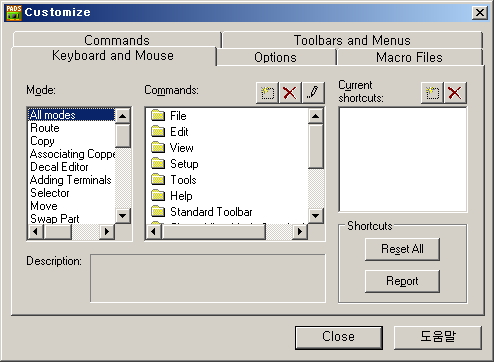
Task: Click the PADS icon in title bar
Action: point(14,13)
